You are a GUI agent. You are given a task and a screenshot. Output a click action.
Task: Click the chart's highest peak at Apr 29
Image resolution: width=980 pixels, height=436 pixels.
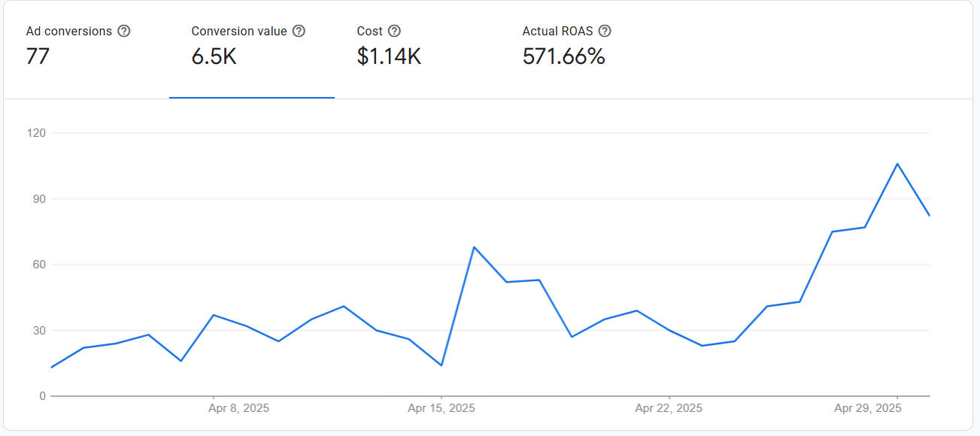click(897, 164)
